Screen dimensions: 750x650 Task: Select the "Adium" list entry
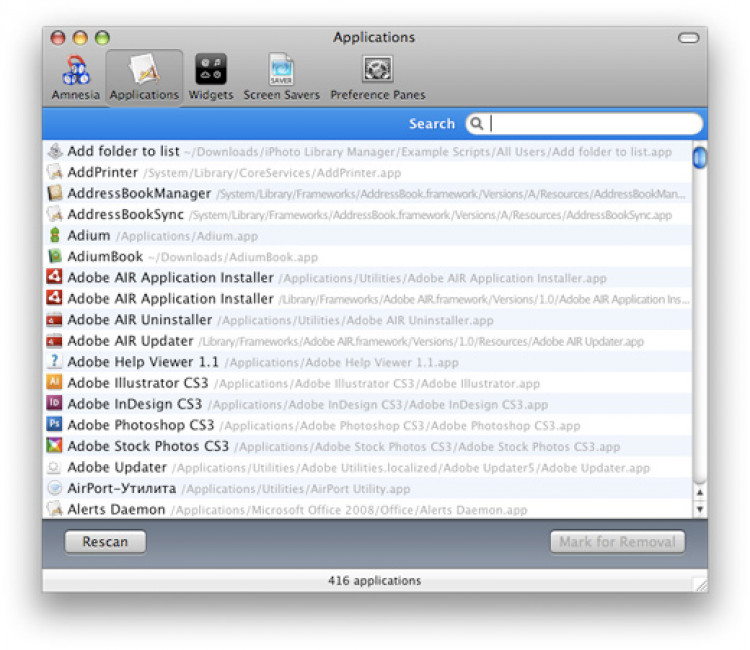(89, 235)
